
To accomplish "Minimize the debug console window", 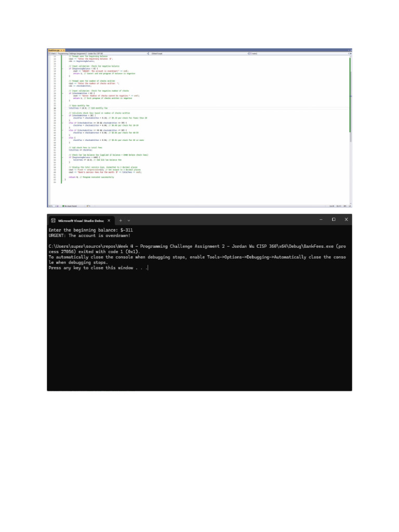I will tap(321, 220).
